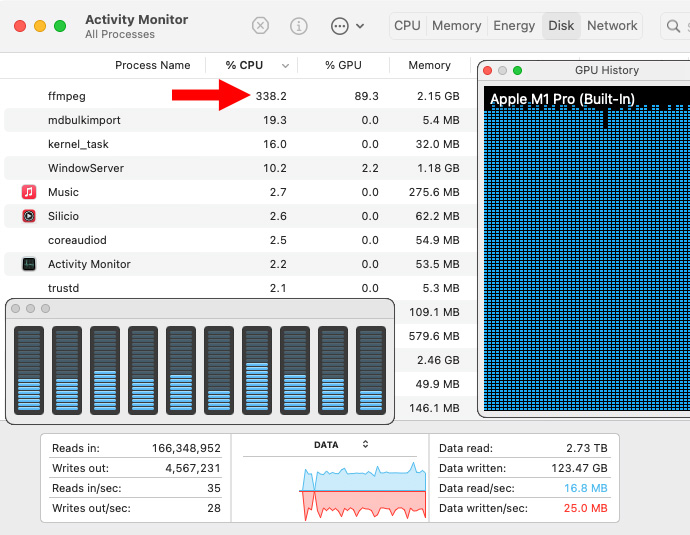This screenshot has width=690, height=535.
Task: Open the process info (i) icon
Action: point(299,26)
